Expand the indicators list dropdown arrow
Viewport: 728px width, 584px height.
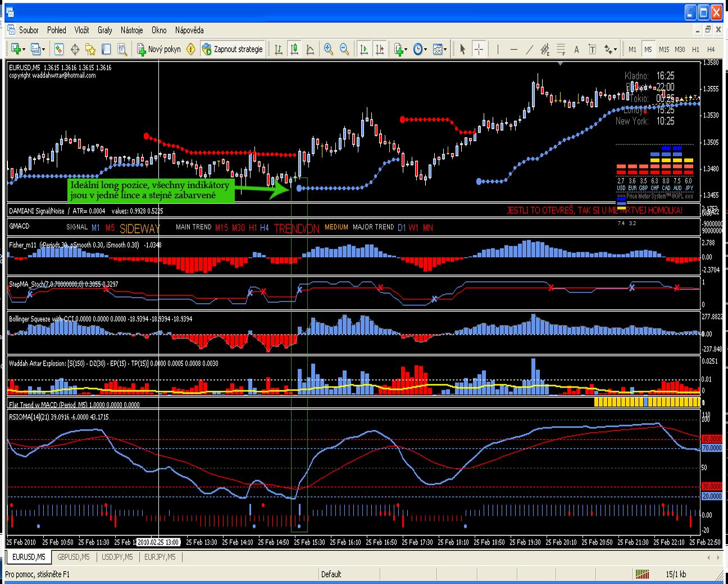pyautogui.click(x=407, y=49)
